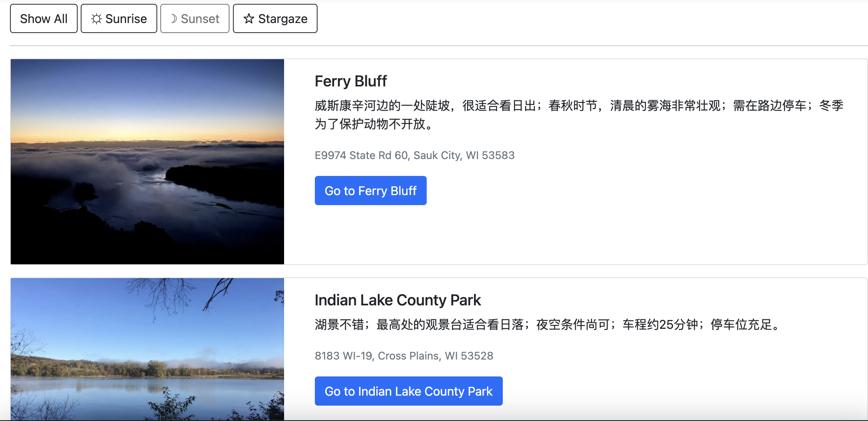This screenshot has height=421, width=868.
Task: Select the Indian Lake County Park heading
Action: pyautogui.click(x=397, y=300)
